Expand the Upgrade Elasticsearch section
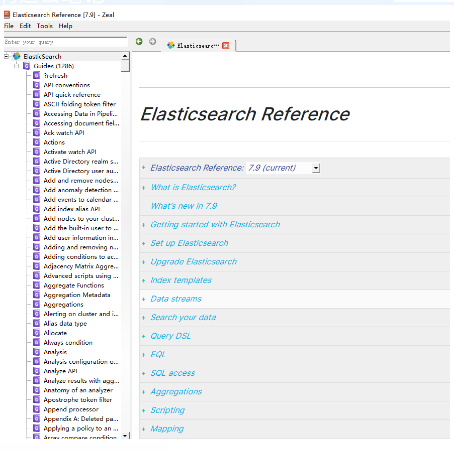This screenshot has width=454, height=450. click(x=144, y=262)
